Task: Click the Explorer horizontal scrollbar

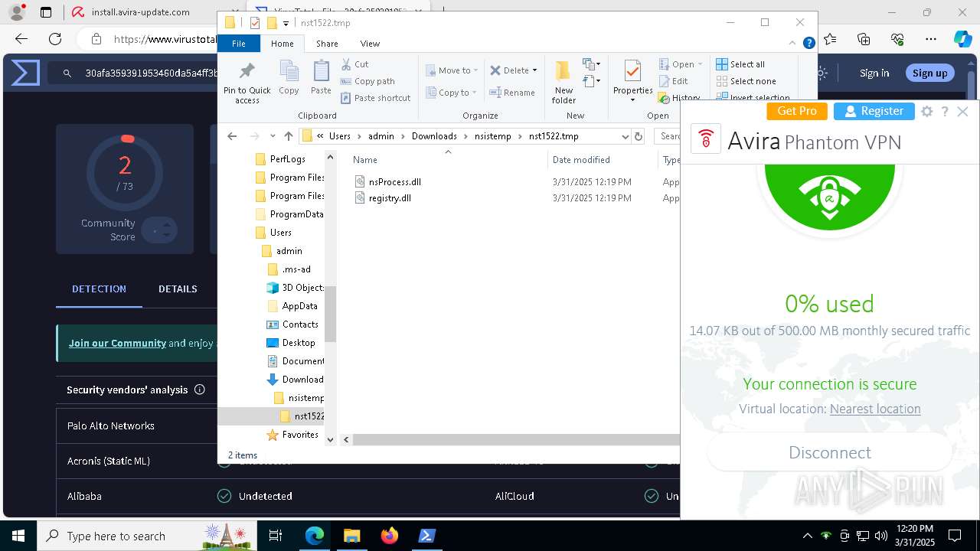Action: 517,439
